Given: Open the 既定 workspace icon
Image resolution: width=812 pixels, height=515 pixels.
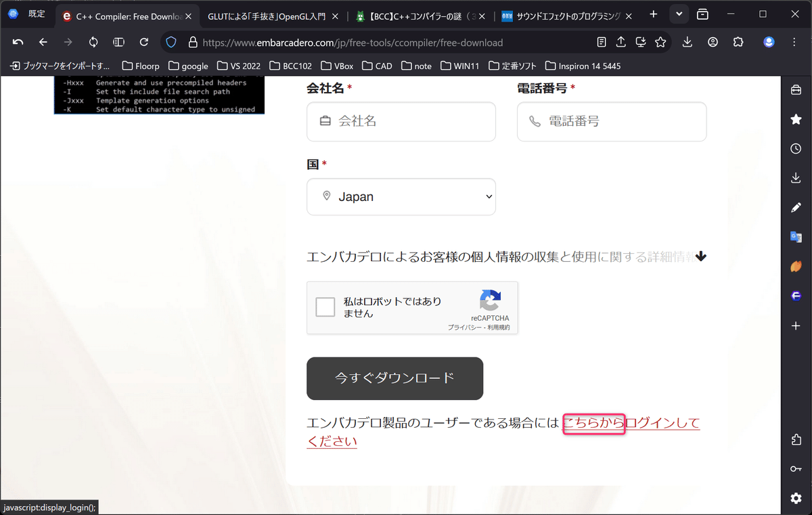Looking at the screenshot, I should [x=13, y=14].
